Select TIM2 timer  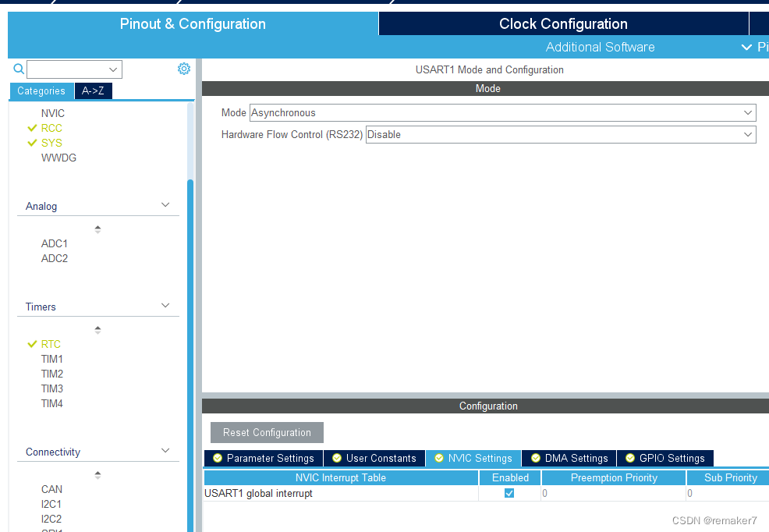52,374
